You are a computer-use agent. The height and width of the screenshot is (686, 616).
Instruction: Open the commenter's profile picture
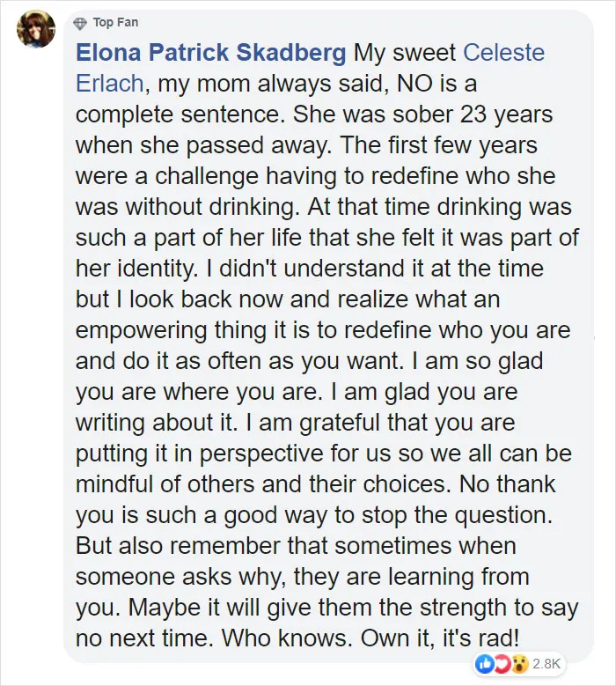(x=36, y=28)
